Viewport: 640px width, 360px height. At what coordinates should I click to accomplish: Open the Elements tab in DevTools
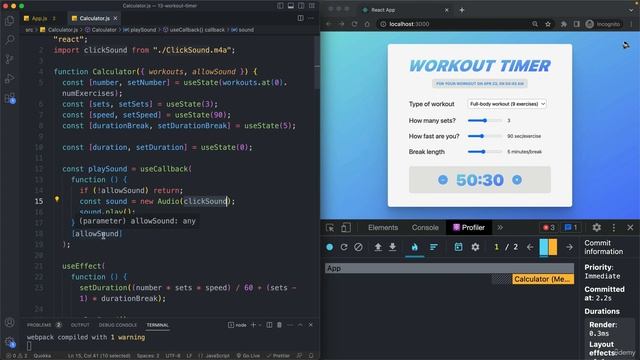click(x=383, y=227)
